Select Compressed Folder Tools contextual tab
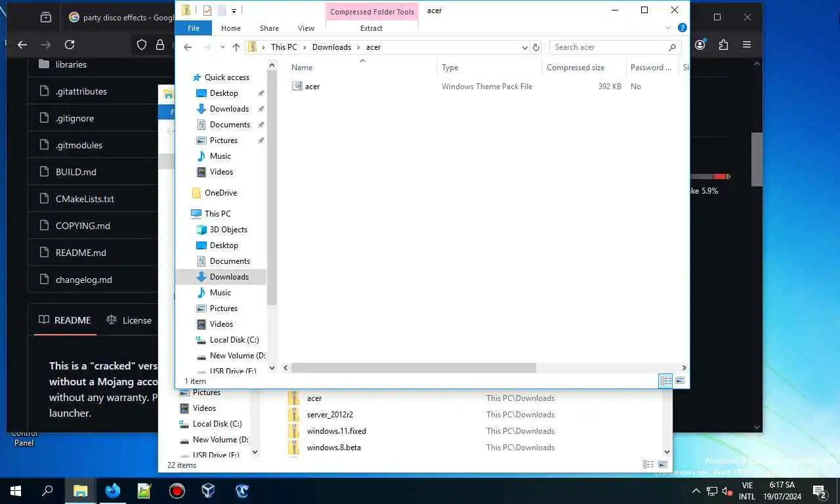 [x=372, y=11]
